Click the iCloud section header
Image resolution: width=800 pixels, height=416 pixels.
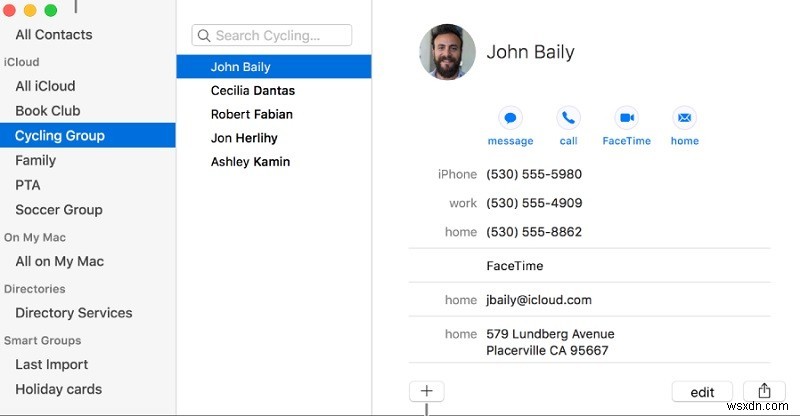click(21, 62)
